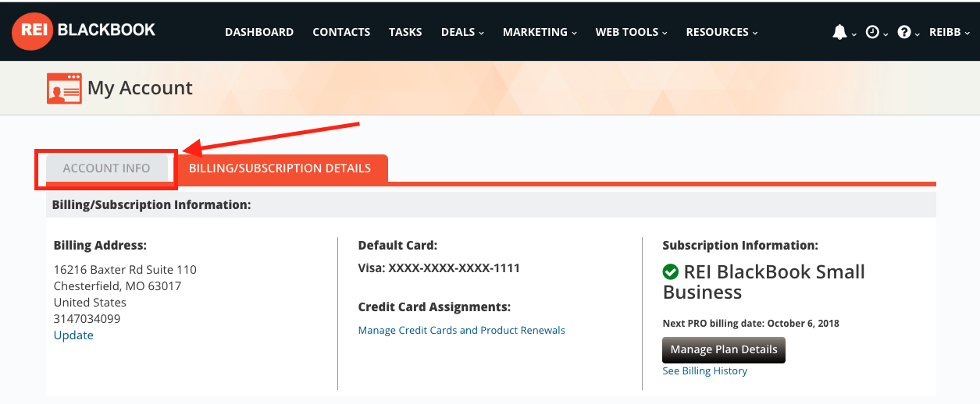
Task: Click the Visa XXXX-1111 card text
Action: [439, 268]
